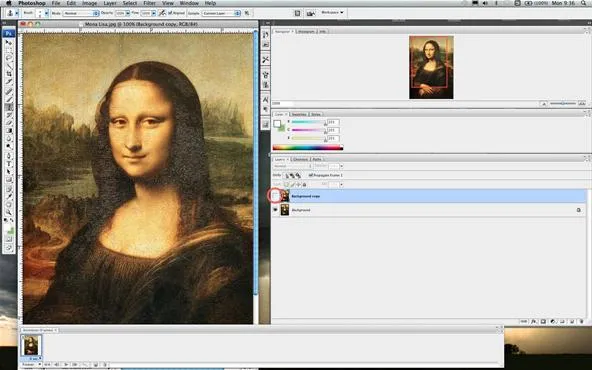592x370 pixels.
Task: Toggle visibility of the Background layer
Action: [275, 210]
